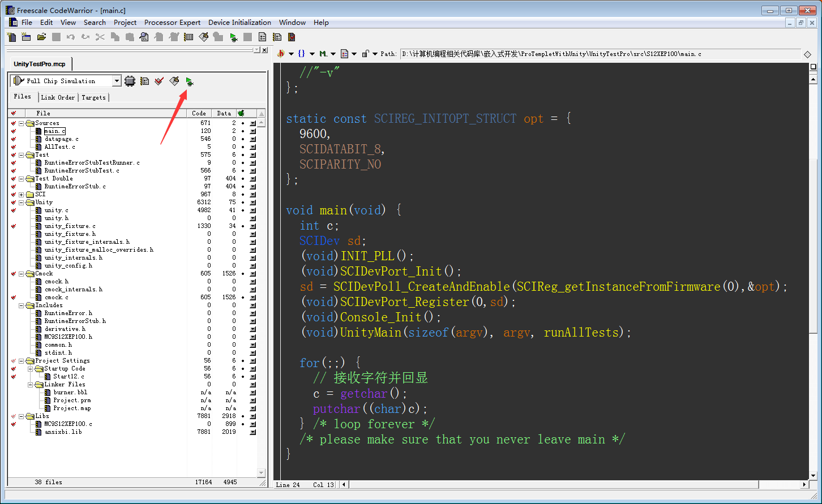The width and height of the screenshot is (822, 504).
Task: Switch to the Link Order tab
Action: [58, 97]
